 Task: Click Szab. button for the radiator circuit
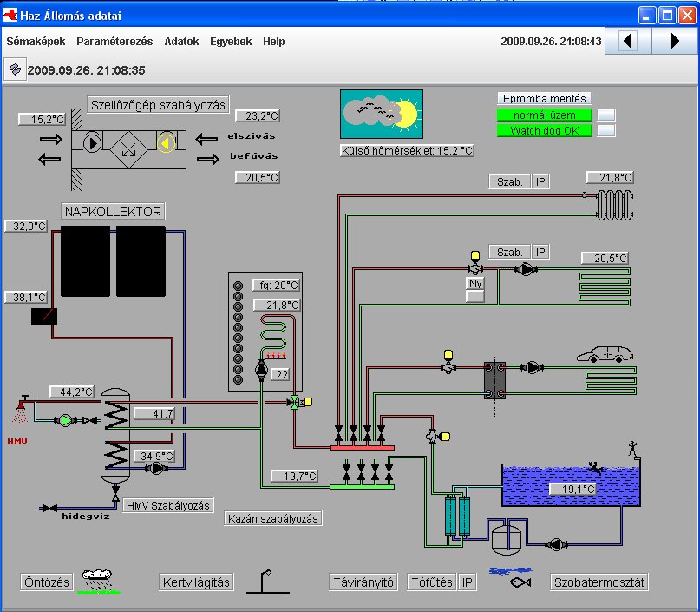(x=509, y=181)
